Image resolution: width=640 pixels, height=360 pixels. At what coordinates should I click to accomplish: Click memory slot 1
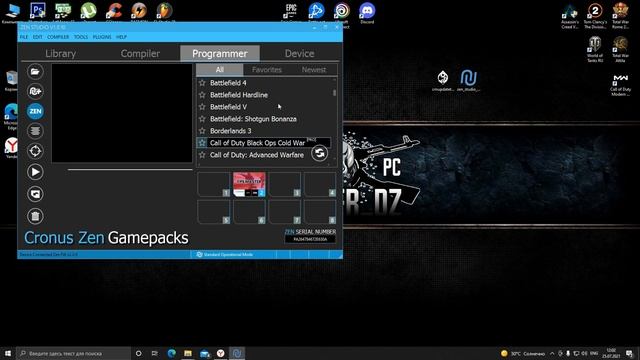214,184
